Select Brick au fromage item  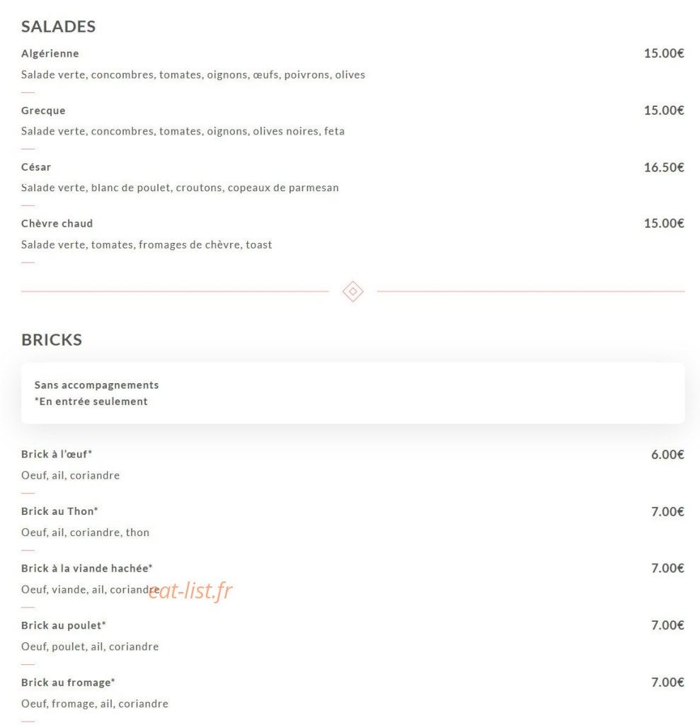[x=68, y=683]
